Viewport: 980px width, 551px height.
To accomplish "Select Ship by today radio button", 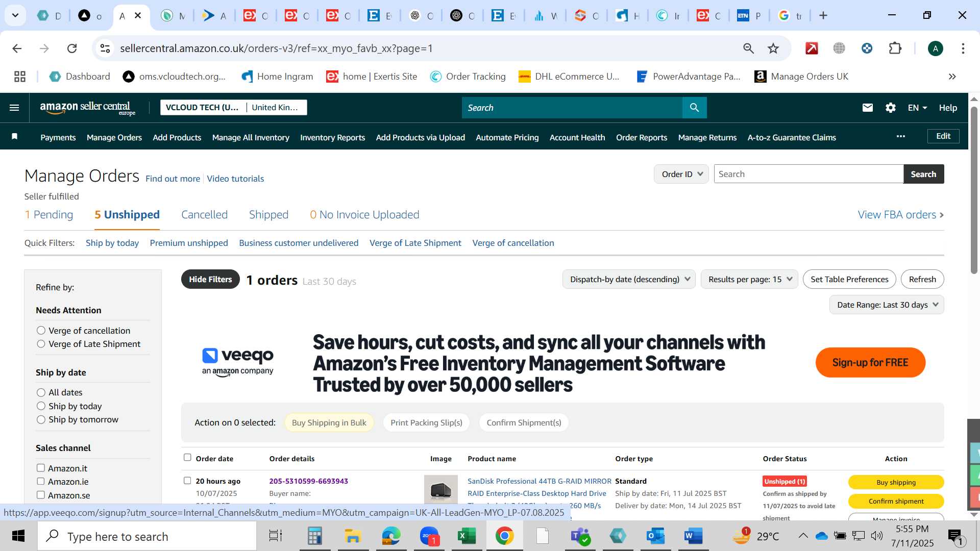I will (41, 406).
